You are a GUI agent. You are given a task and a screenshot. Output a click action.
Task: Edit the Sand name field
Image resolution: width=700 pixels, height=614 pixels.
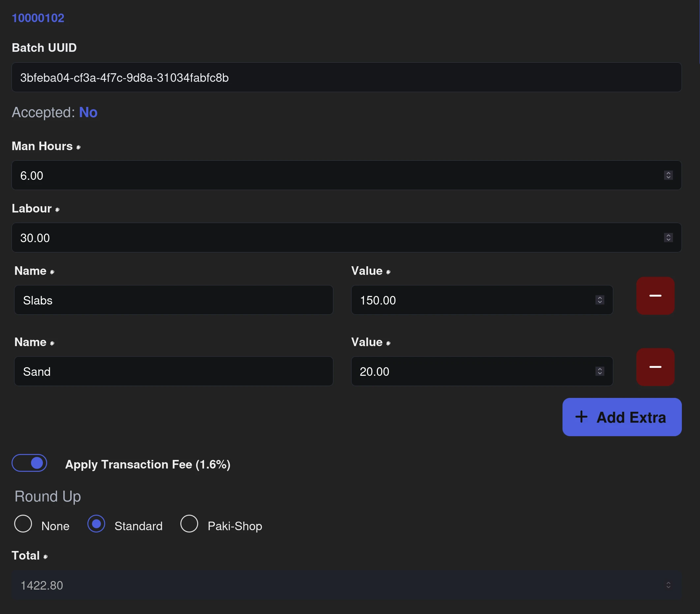click(x=173, y=372)
